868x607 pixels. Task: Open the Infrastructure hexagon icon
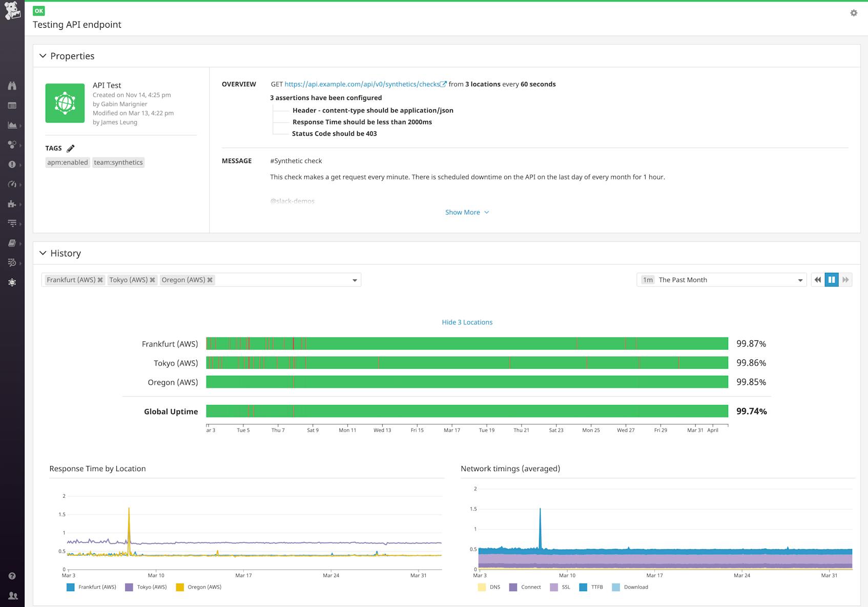point(12,145)
